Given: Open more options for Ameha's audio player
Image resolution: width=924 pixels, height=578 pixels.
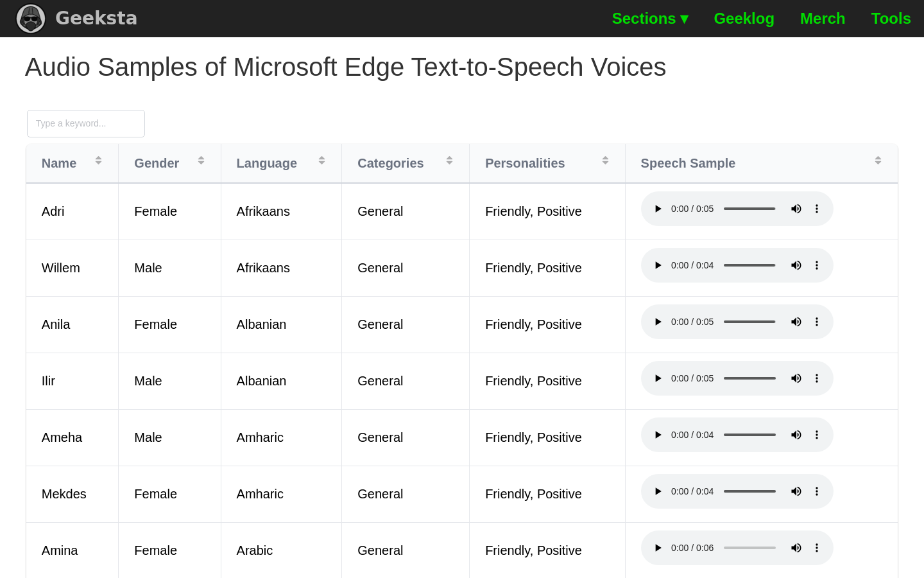Looking at the screenshot, I should pyautogui.click(x=817, y=435).
